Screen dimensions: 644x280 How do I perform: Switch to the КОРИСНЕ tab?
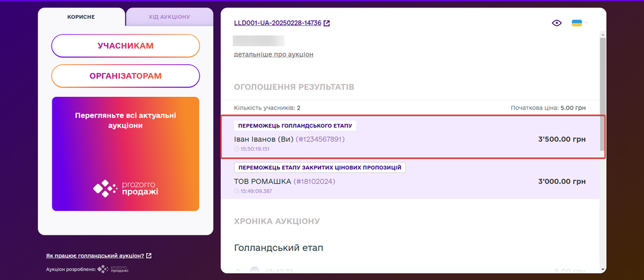coord(81,17)
